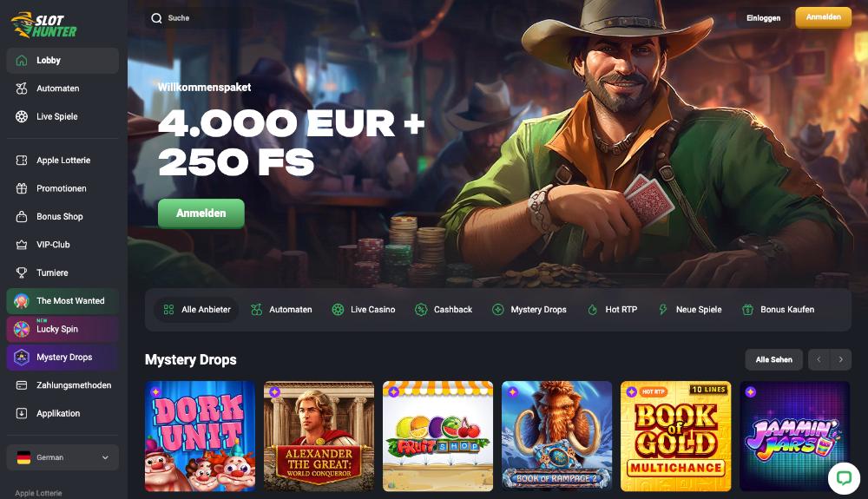Select the Bonus Shop bag icon
The width and height of the screenshot is (868, 499).
(x=22, y=216)
